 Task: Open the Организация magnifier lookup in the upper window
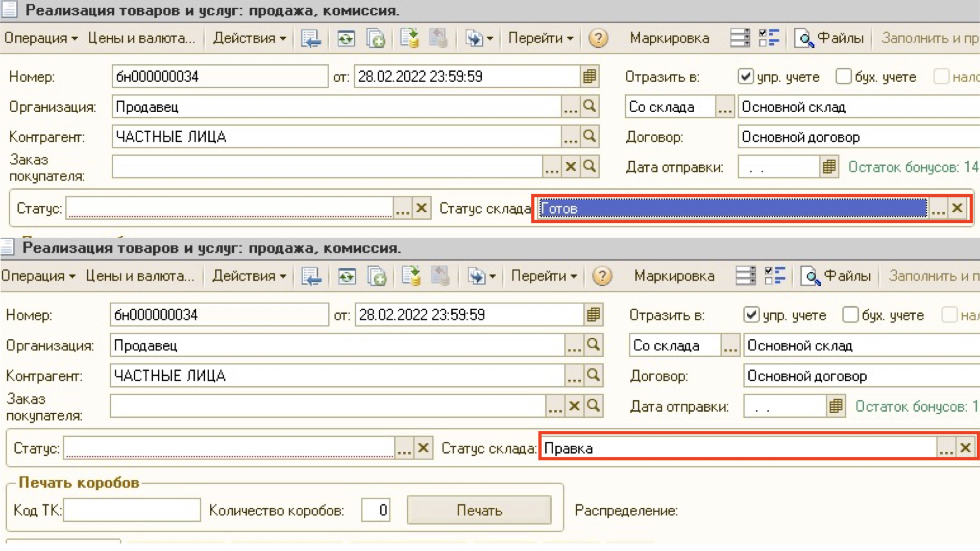[590, 107]
